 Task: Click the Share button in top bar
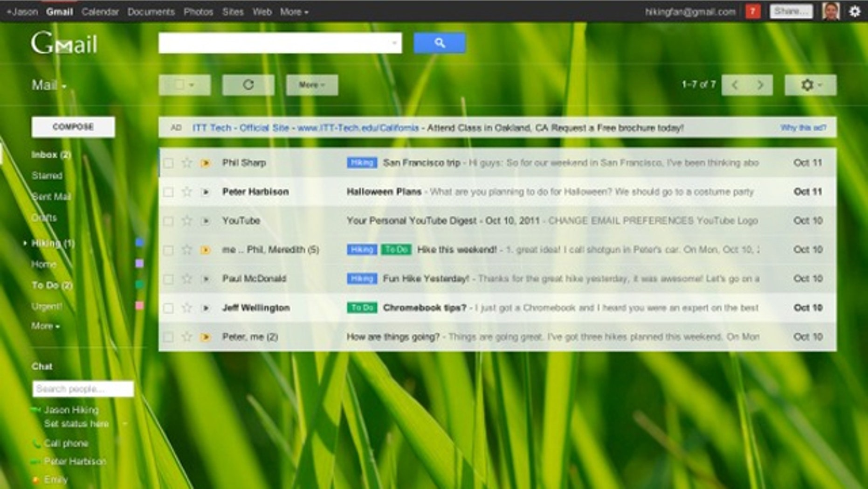pyautogui.click(x=791, y=11)
